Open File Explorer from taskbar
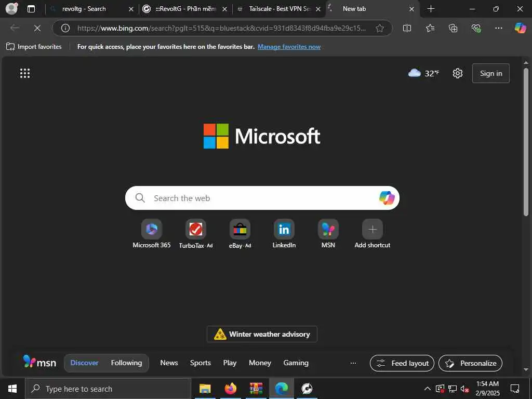This screenshot has width=532, height=399. pyautogui.click(x=205, y=389)
